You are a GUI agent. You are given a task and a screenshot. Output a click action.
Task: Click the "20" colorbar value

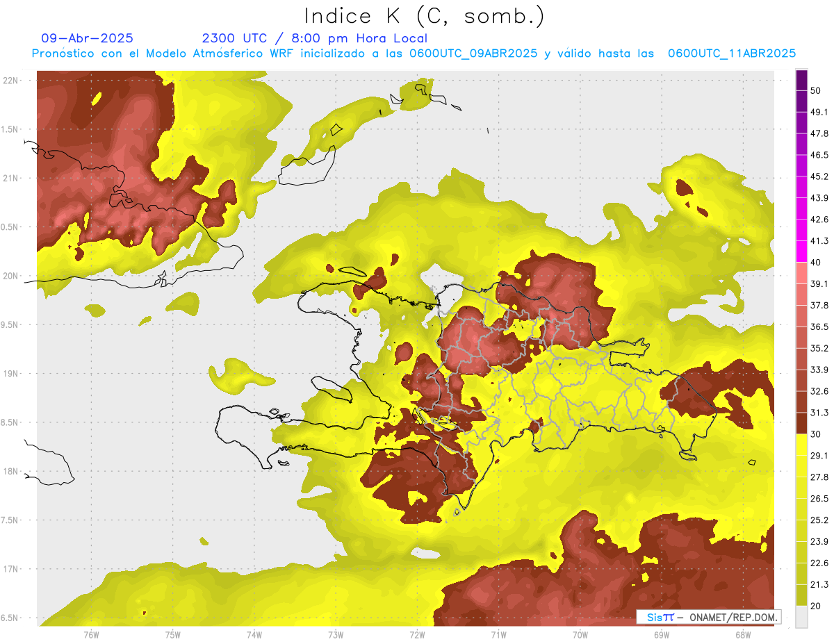(x=816, y=606)
